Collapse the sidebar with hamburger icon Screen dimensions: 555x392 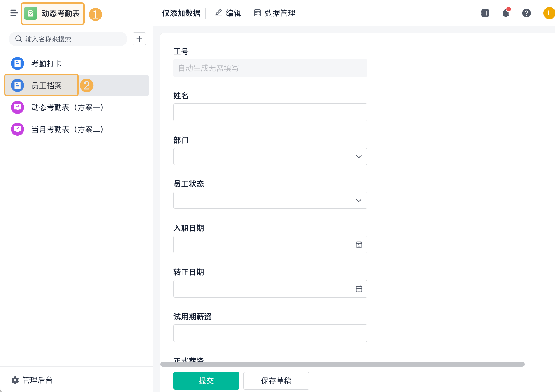tap(14, 13)
